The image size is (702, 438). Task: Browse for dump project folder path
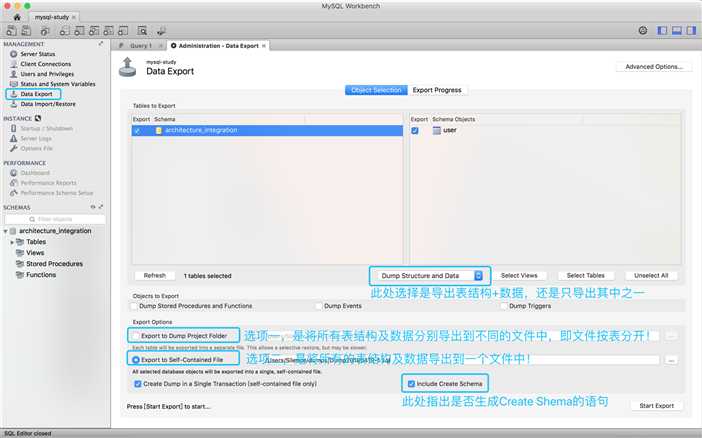[671, 336]
